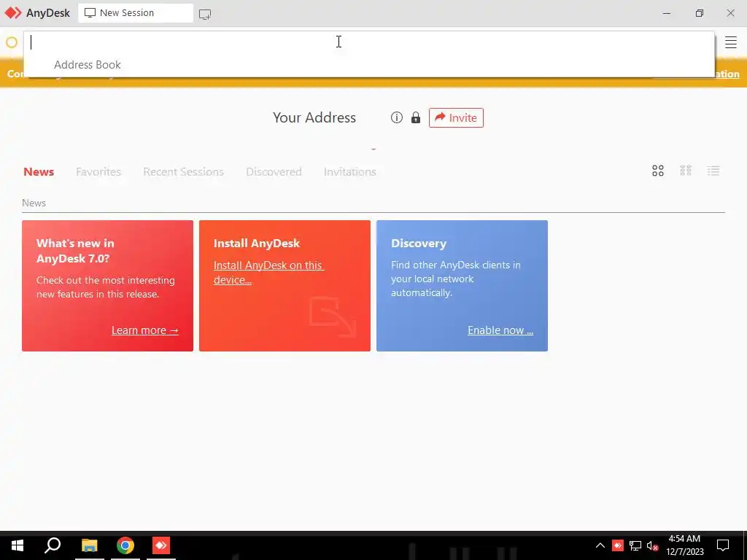Switch to small tiles view icon

685,171
